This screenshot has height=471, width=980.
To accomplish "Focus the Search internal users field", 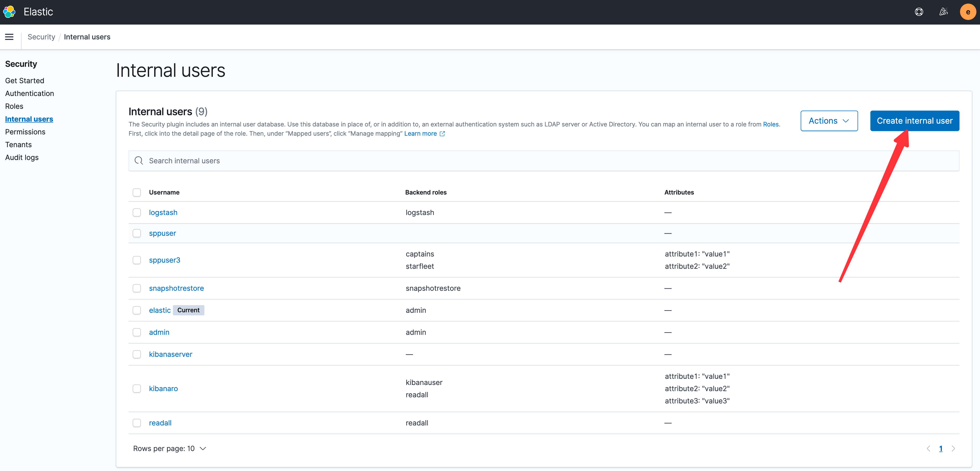I will 544,161.
